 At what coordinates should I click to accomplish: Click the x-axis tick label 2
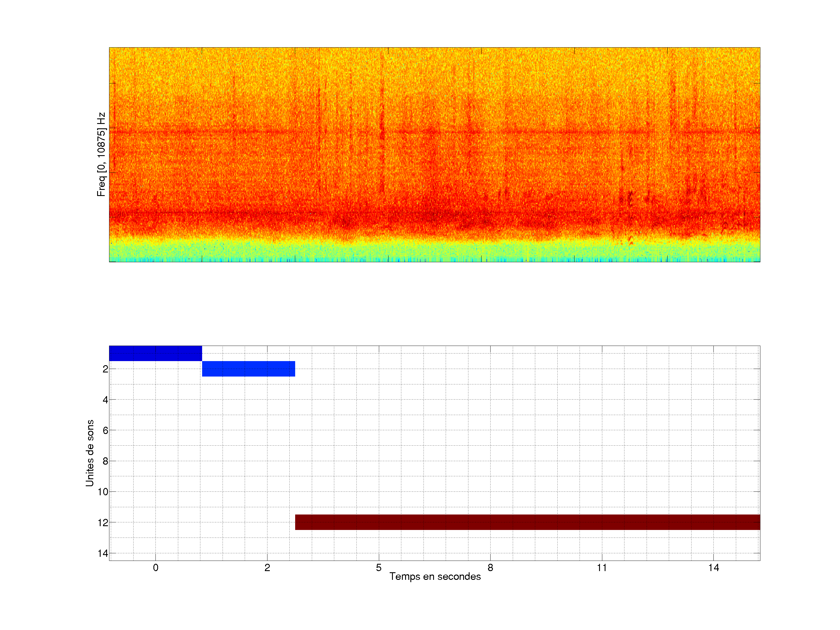point(267,568)
